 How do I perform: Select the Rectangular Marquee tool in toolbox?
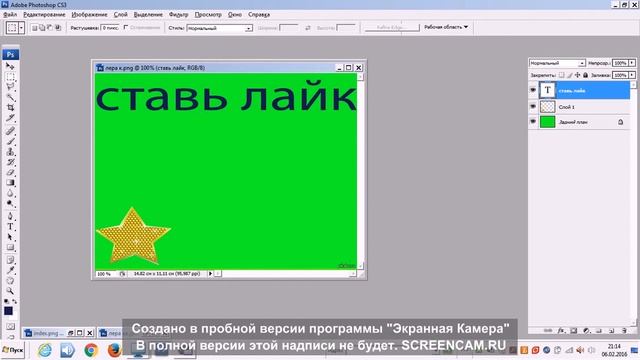click(x=10, y=77)
